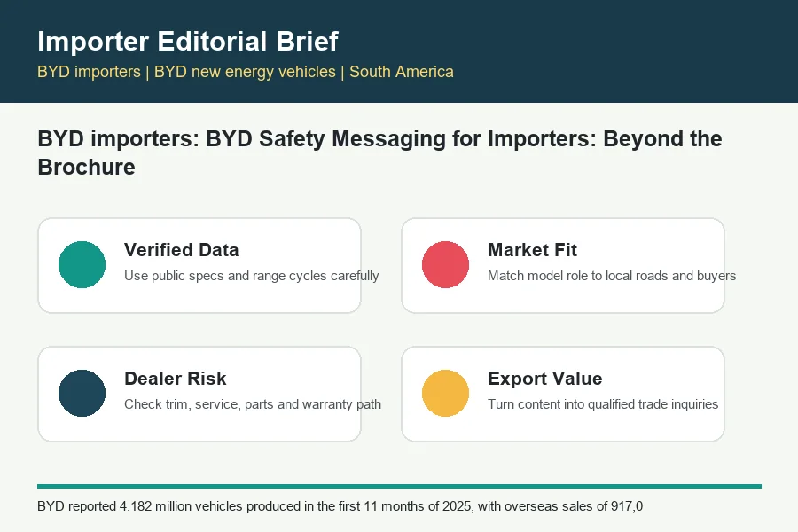Click the yellow circle beside Export Value
Screen dimensions: 798x532
click(445, 393)
